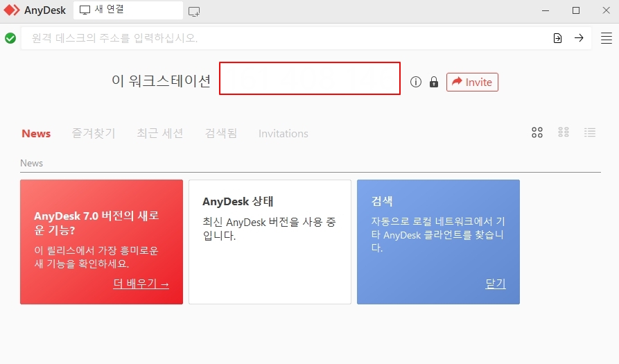Switch to list view layout
The height and width of the screenshot is (364, 619).
(x=590, y=132)
